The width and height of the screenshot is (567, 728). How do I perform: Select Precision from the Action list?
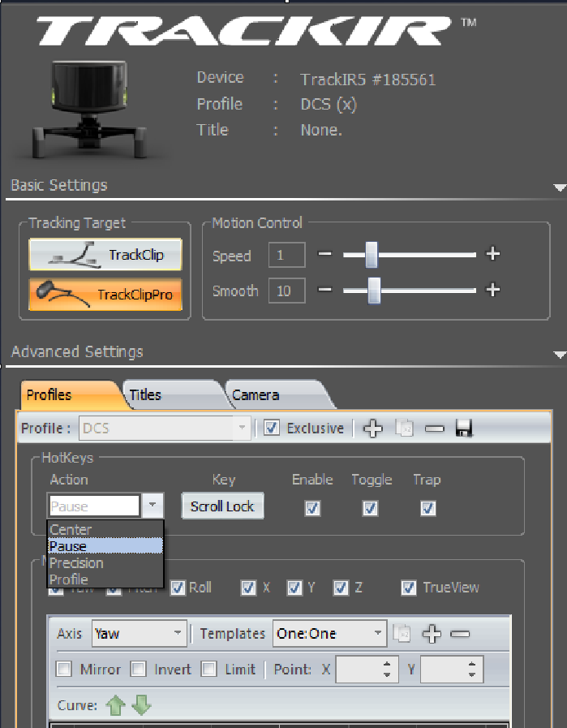coord(105,562)
